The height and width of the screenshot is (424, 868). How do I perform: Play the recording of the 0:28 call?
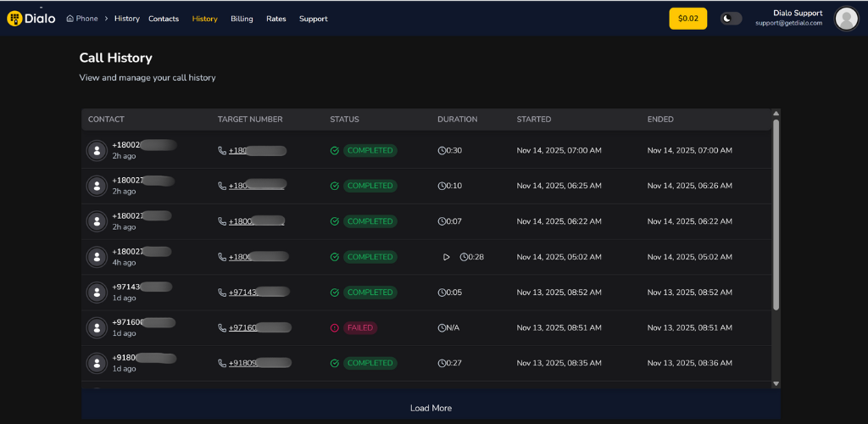tap(447, 257)
